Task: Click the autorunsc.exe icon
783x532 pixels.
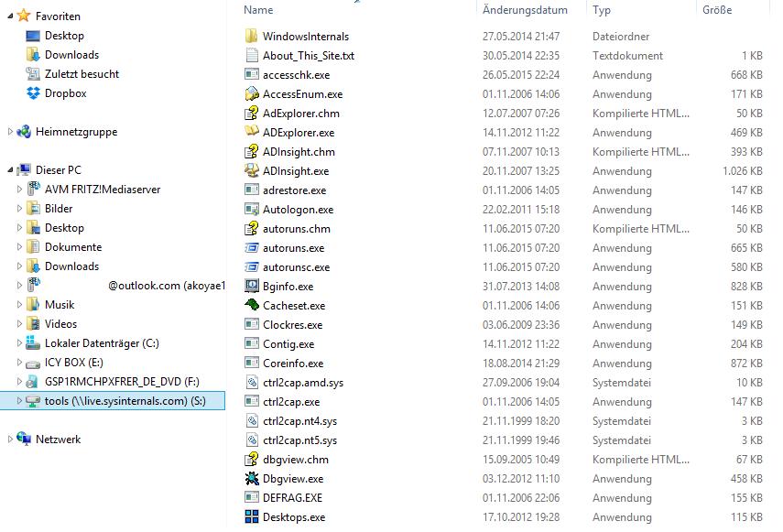Action: click(252, 267)
